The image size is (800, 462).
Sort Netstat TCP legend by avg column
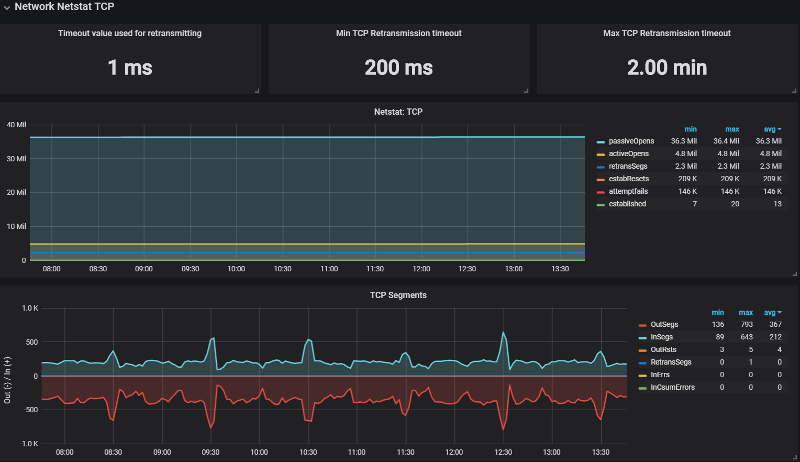[771, 129]
